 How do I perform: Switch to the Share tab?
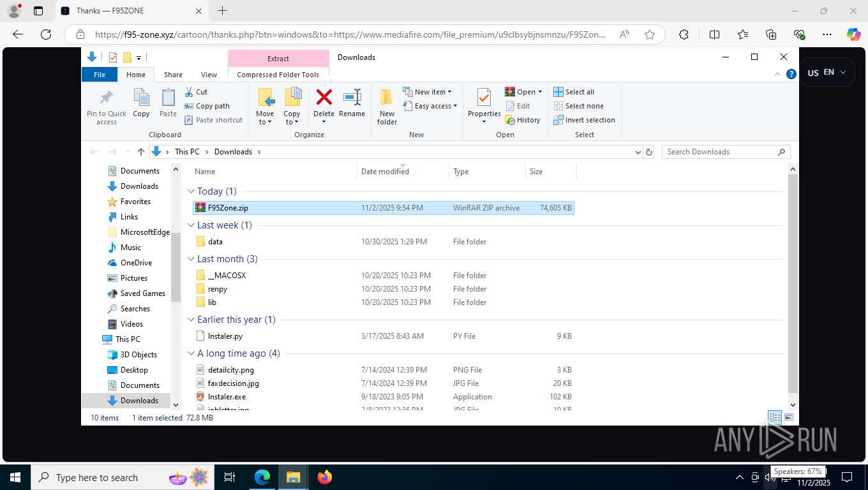tap(173, 75)
